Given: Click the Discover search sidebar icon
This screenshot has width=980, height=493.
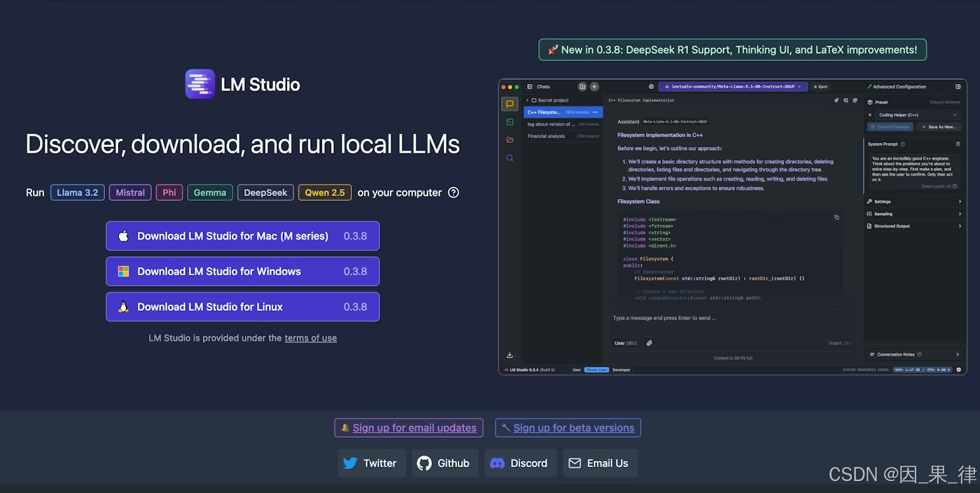Looking at the screenshot, I should (x=510, y=157).
